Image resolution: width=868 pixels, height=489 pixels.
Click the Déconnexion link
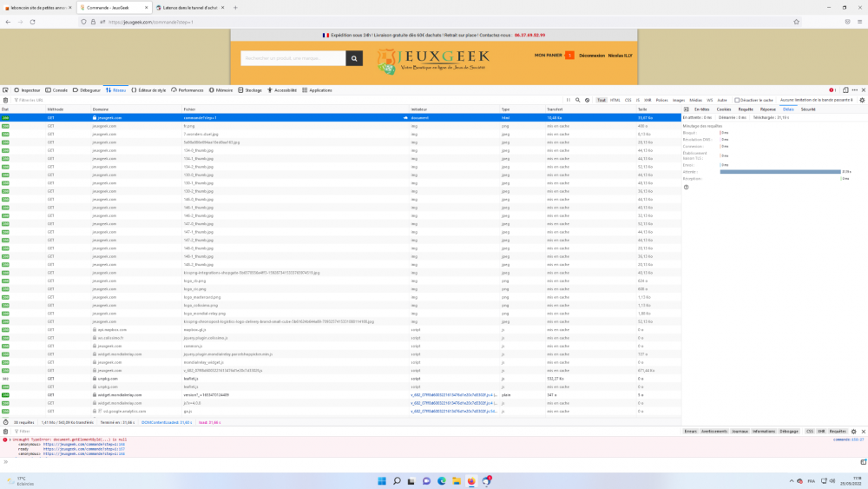click(592, 56)
